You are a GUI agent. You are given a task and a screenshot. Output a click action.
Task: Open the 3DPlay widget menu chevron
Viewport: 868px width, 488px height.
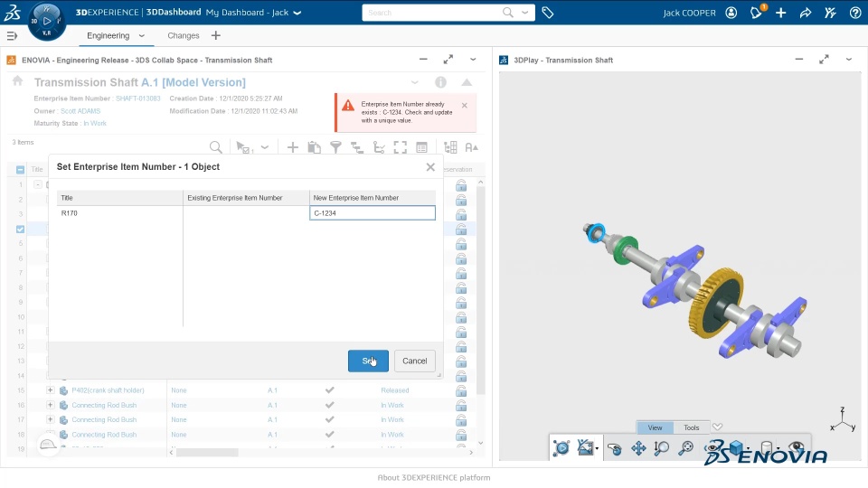tap(849, 60)
